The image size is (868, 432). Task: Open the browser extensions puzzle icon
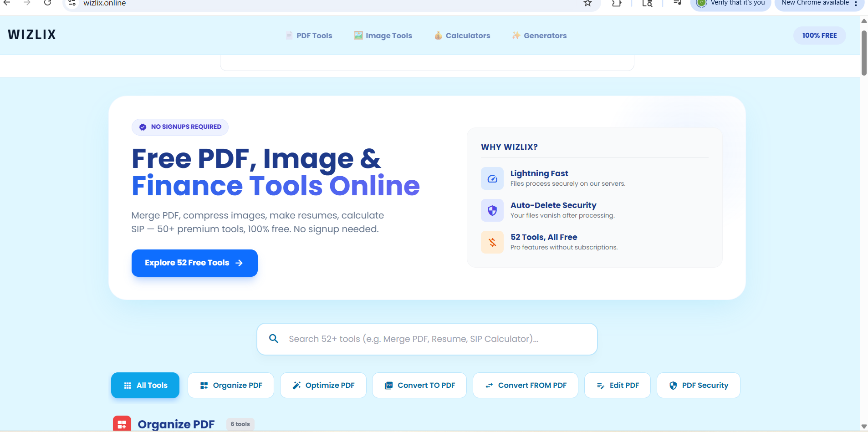617,3
